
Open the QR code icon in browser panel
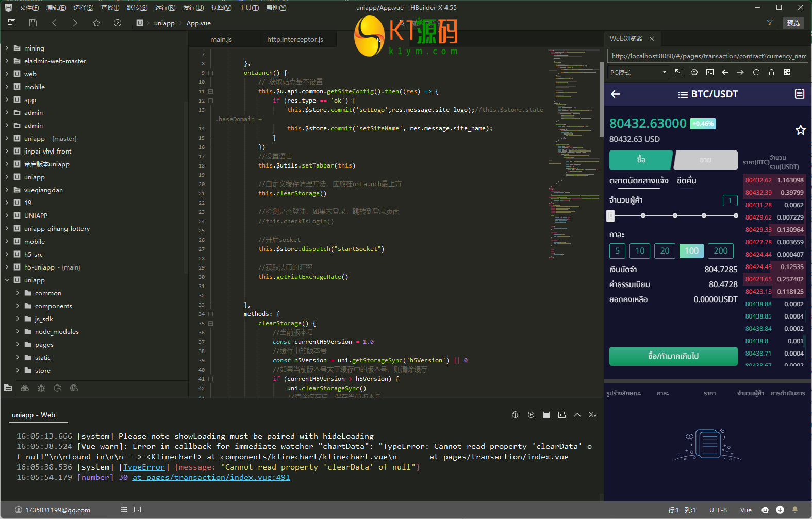click(x=787, y=72)
